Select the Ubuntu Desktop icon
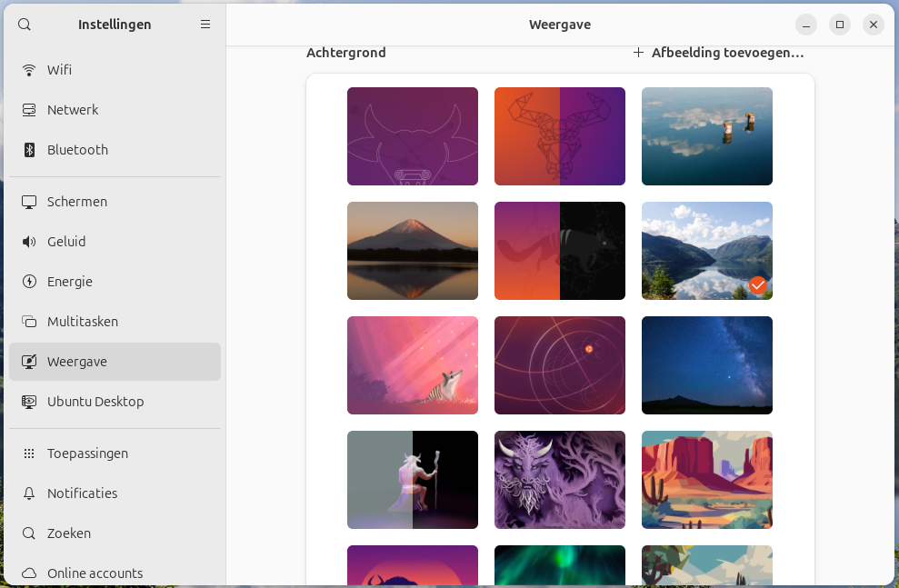 (x=29, y=402)
